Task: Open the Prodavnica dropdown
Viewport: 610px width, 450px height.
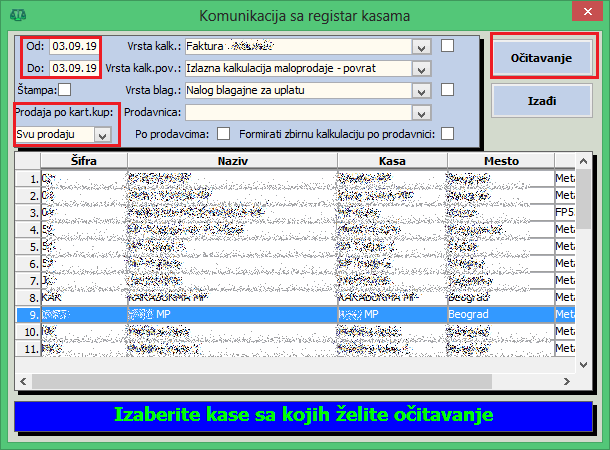Action: point(421,113)
